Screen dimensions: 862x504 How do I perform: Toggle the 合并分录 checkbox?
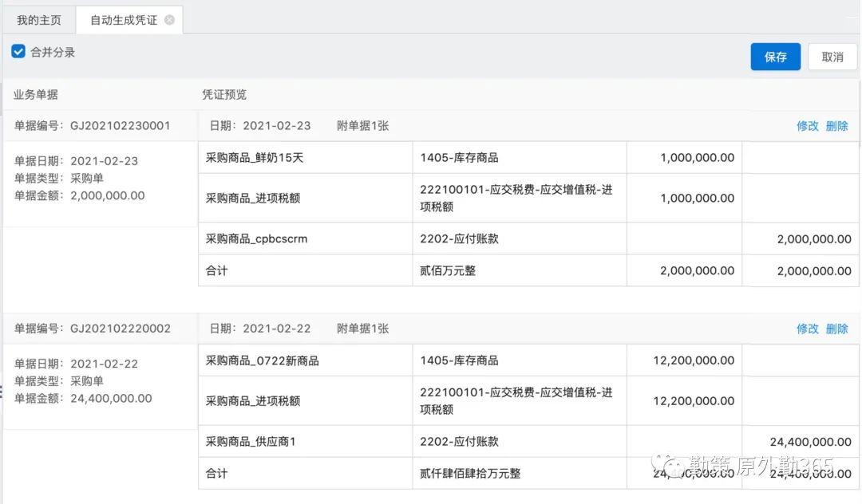(x=18, y=52)
